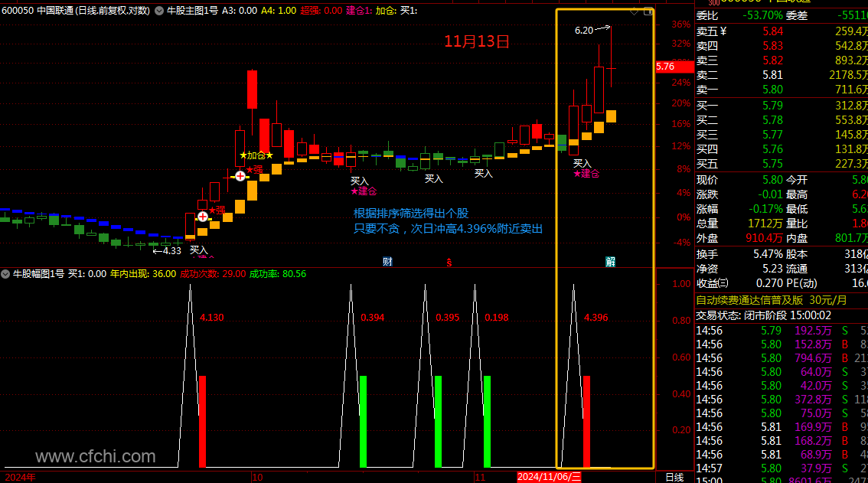The height and width of the screenshot is (483, 868).
Task: Click the 总量 value 1712万
Action: pos(765,224)
